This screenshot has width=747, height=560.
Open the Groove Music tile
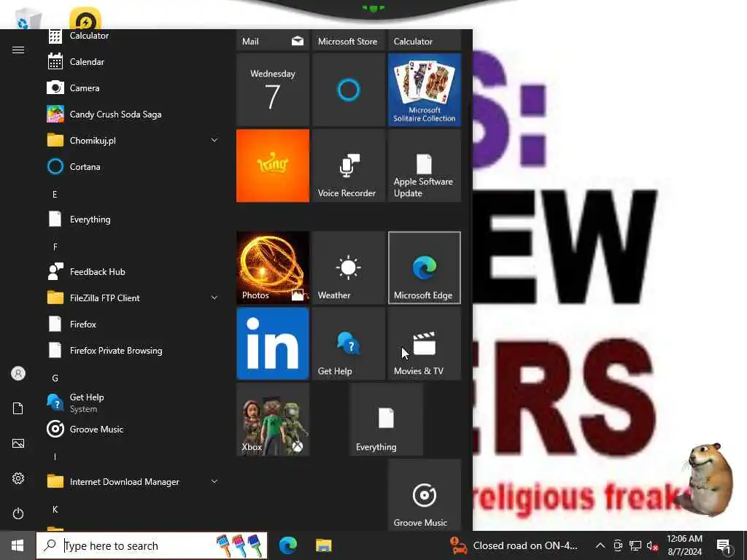425,495
